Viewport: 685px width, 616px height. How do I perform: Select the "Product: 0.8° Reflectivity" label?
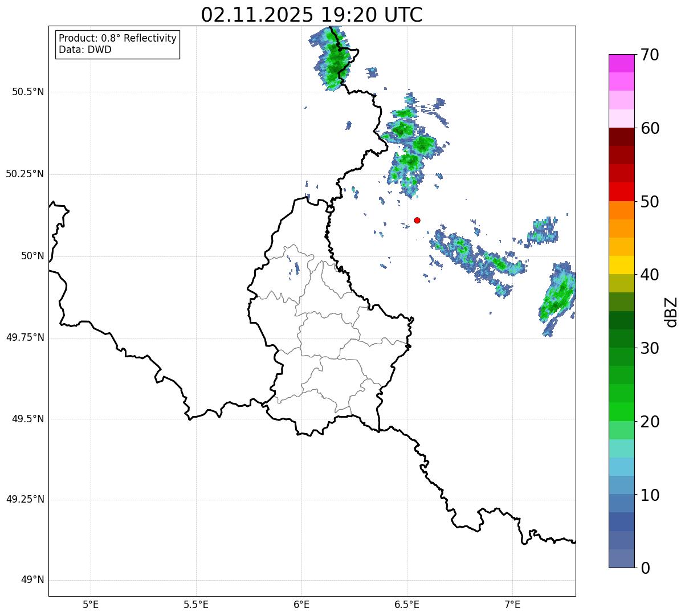[x=118, y=38]
